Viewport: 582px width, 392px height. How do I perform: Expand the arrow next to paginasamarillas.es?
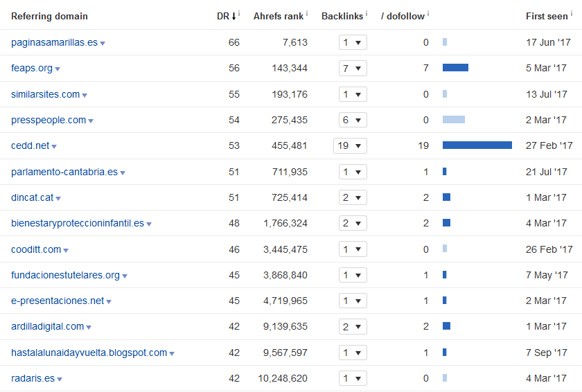pos(103,44)
